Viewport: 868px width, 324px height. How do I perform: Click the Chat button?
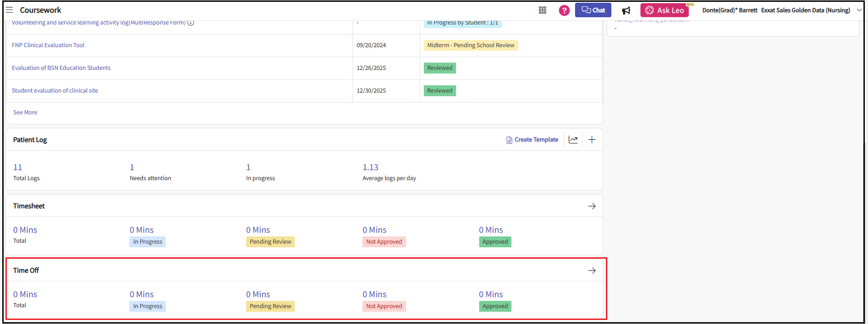click(593, 10)
